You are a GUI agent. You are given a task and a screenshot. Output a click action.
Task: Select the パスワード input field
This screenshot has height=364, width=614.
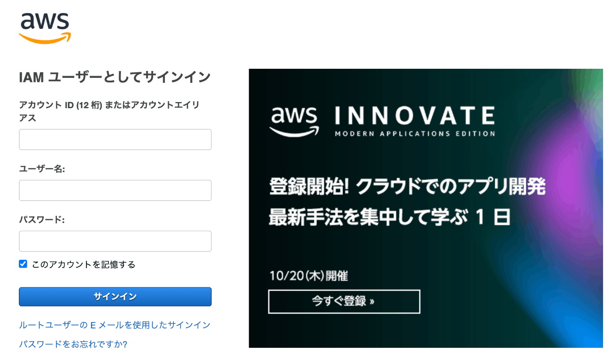click(115, 241)
